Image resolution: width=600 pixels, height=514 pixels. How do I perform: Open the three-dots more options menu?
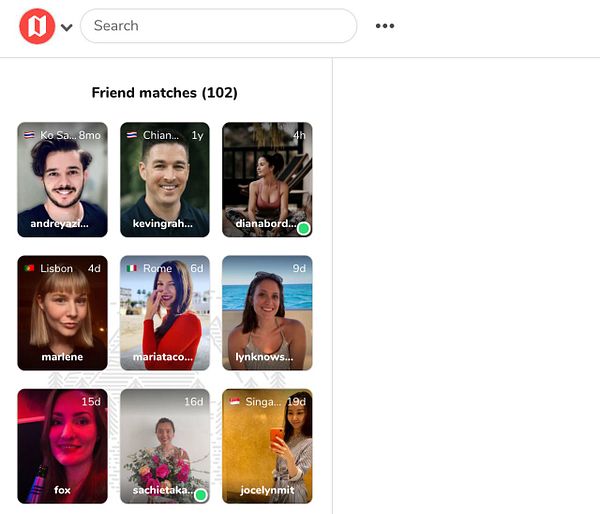coord(385,26)
